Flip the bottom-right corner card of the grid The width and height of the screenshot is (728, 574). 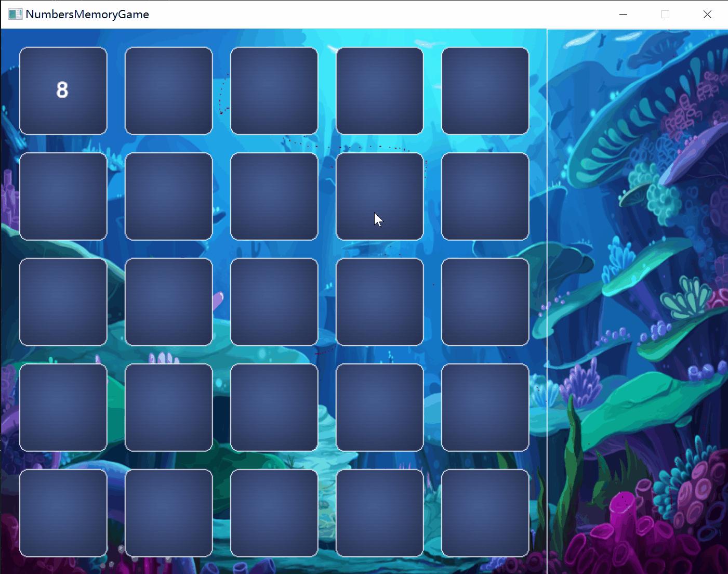coord(485,513)
